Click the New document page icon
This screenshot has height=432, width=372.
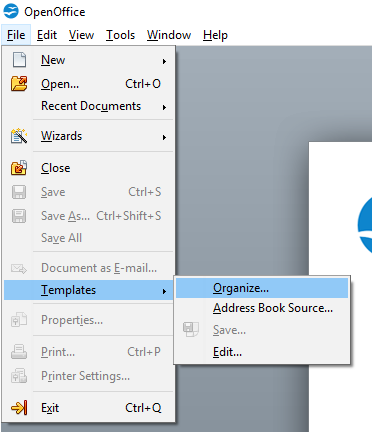[x=19, y=60]
